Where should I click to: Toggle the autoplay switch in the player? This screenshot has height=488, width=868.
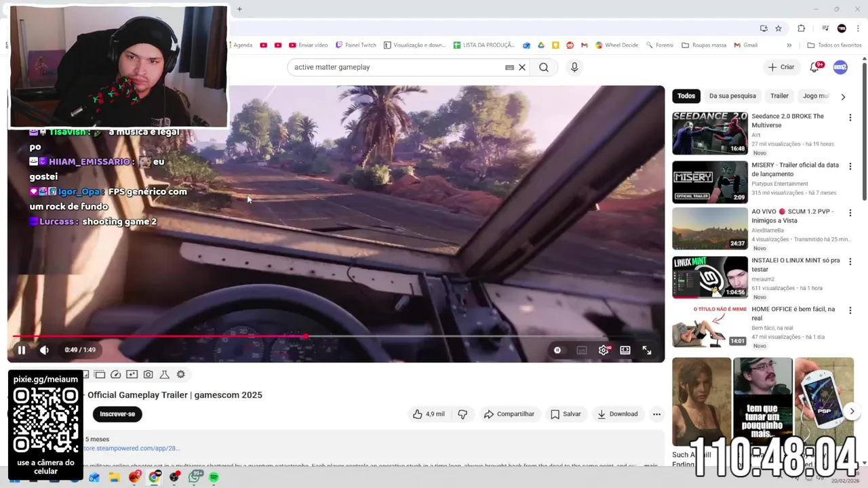point(557,350)
